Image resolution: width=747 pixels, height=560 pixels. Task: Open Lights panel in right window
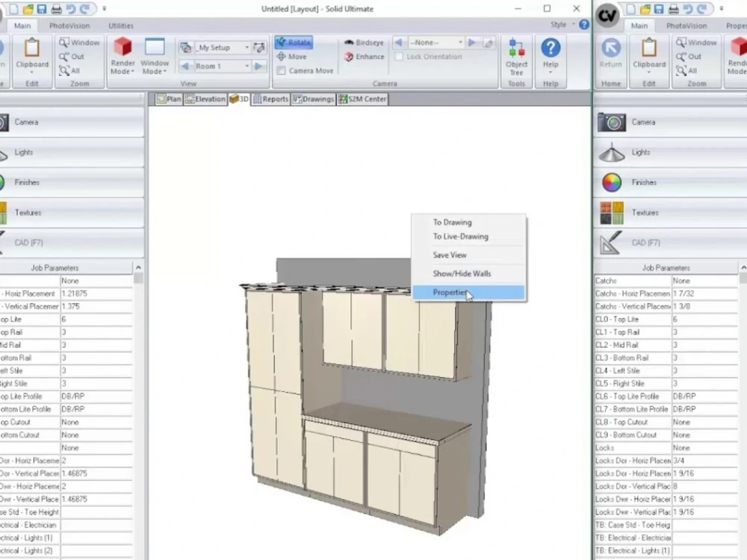coord(670,152)
